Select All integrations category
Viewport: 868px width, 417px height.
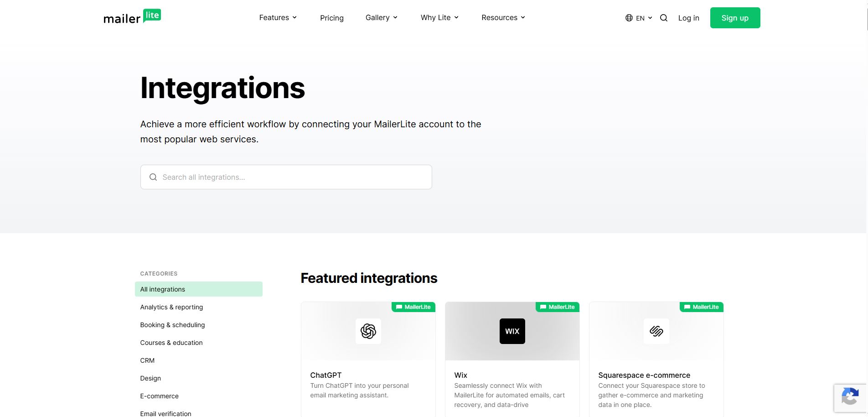click(x=199, y=289)
